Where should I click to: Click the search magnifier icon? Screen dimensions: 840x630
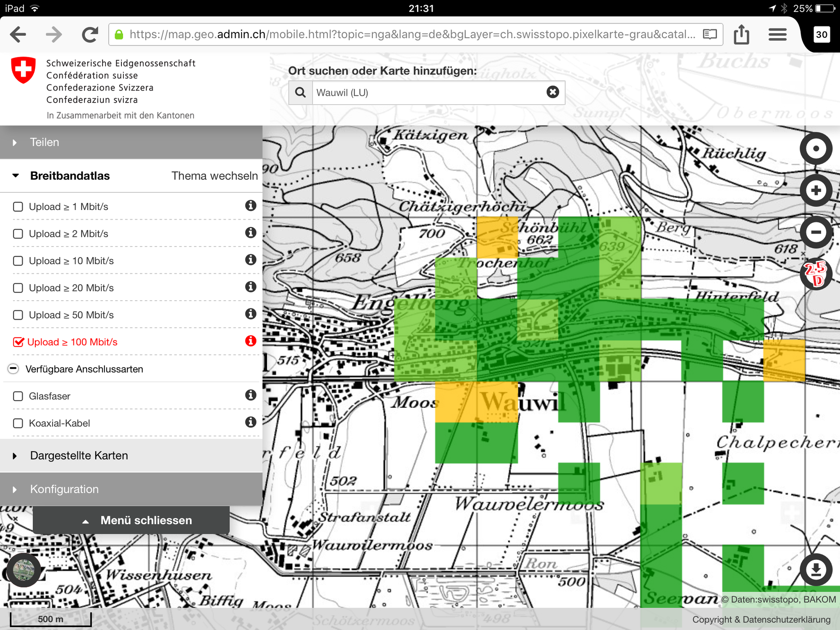click(x=300, y=92)
